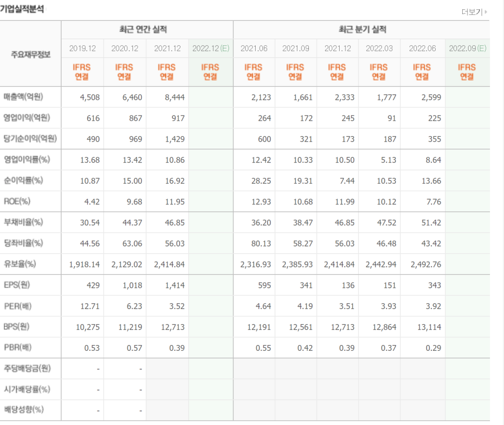504x425 pixels.
Task: Click the quick ratio value 63.06
Action: pyautogui.click(x=132, y=244)
